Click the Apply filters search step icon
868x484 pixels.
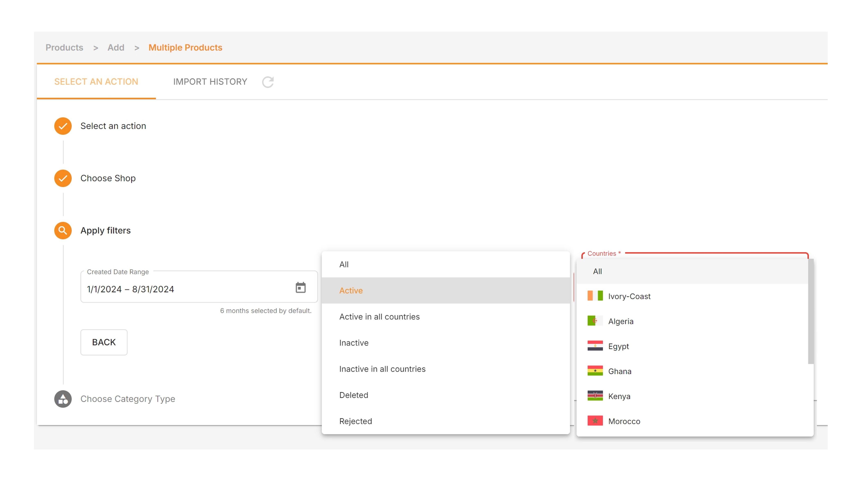(63, 230)
